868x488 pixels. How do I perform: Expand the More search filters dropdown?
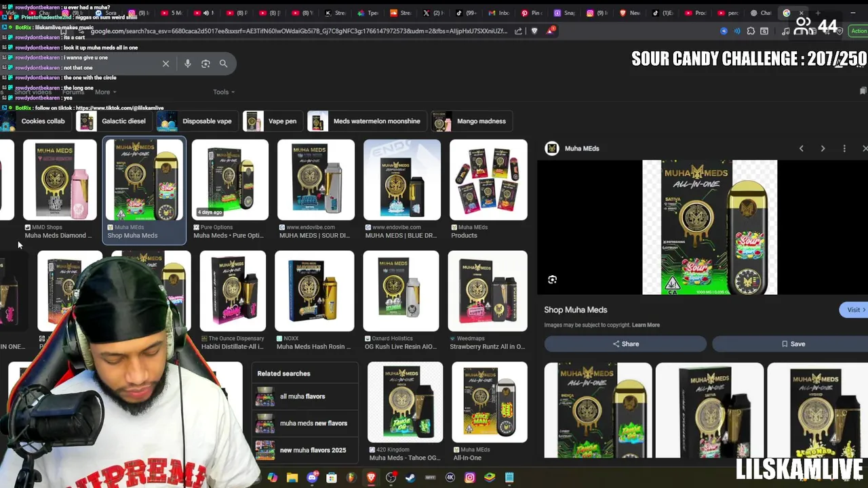coord(106,92)
